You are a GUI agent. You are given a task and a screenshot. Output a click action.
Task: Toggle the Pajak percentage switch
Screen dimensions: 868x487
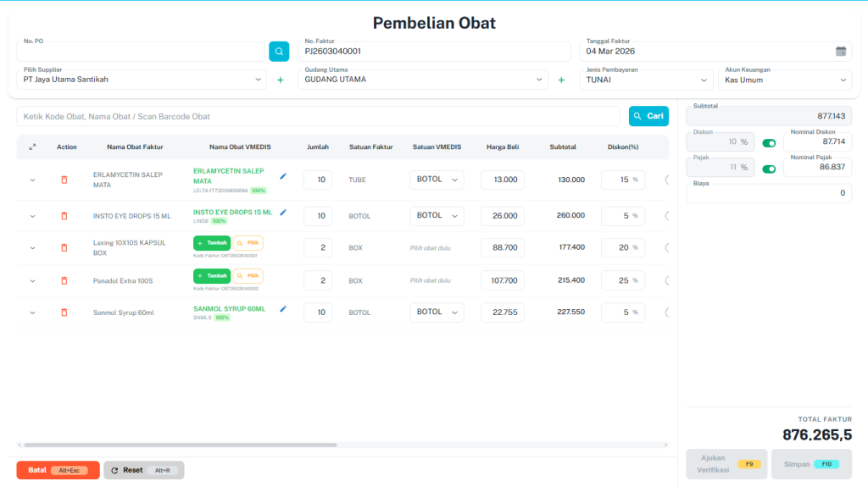[769, 169]
